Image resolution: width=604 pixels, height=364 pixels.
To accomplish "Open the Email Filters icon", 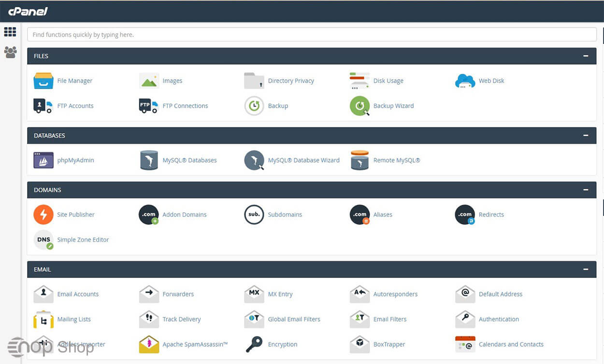I will point(360,319).
